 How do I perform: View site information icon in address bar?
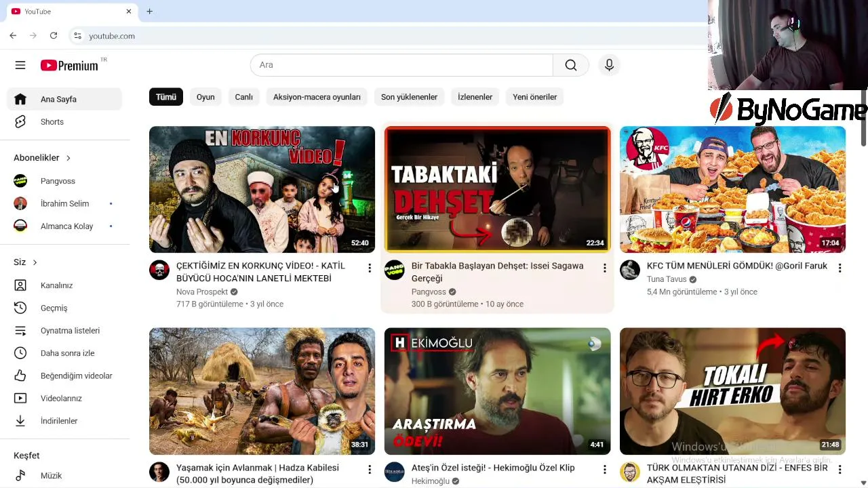point(77,36)
